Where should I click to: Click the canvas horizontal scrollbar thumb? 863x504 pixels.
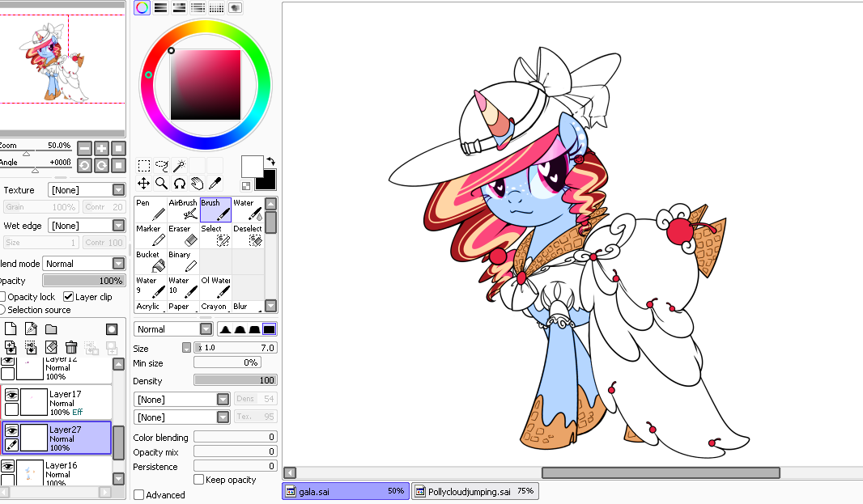[661, 472]
